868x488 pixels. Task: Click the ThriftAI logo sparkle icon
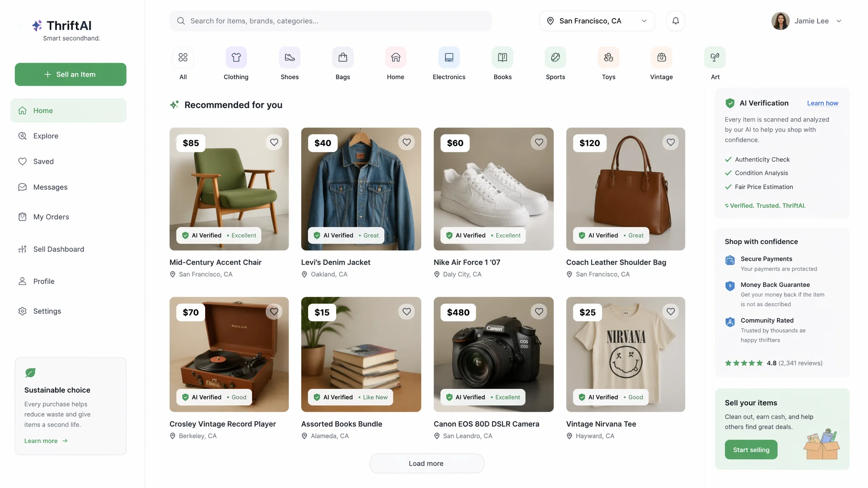(37, 25)
